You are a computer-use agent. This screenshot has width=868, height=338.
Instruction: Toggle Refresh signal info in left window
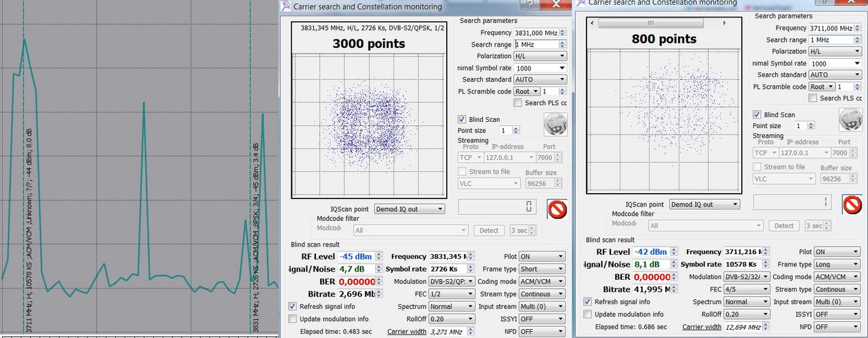pyautogui.click(x=293, y=306)
